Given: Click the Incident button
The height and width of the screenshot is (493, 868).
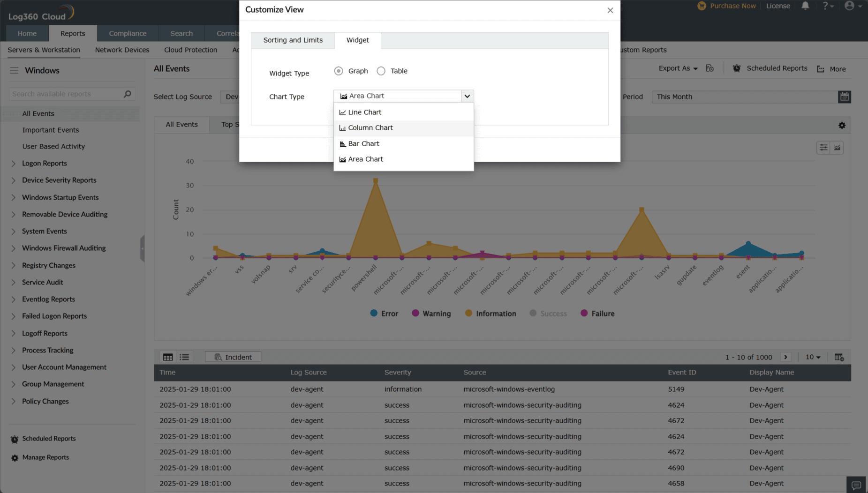Looking at the screenshot, I should tap(233, 357).
